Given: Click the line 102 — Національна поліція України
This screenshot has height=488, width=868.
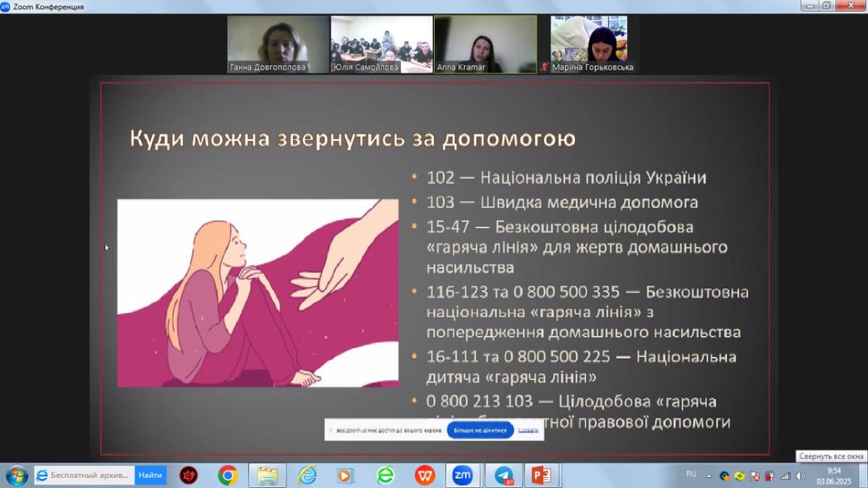Looking at the screenshot, I should coord(566,177).
